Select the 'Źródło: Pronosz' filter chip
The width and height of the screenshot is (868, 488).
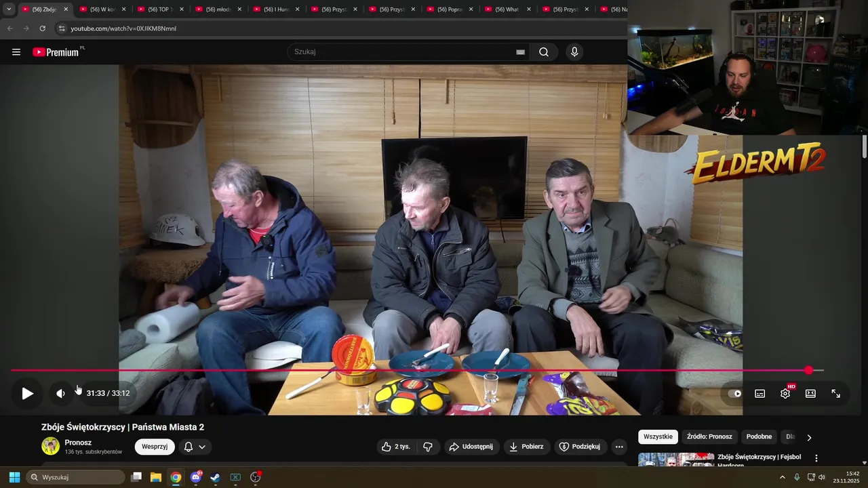tap(709, 436)
